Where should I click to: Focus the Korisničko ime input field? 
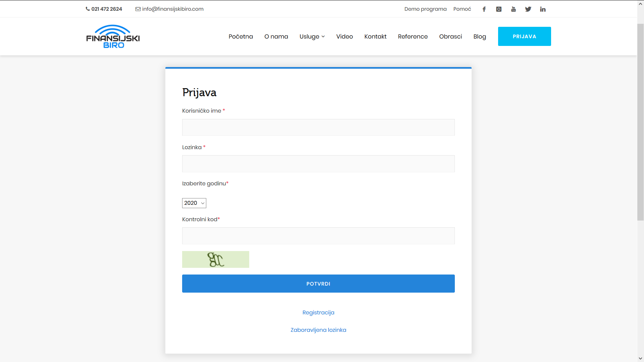[x=318, y=127]
